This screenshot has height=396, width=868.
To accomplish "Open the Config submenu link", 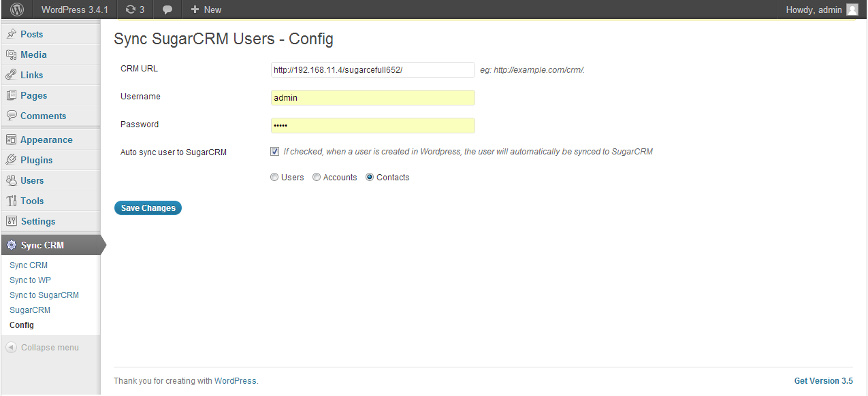I will pos(22,325).
